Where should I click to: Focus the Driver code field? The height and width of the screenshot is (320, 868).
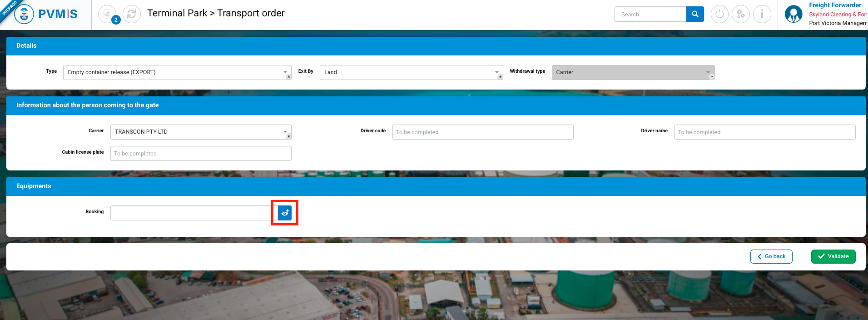pos(482,132)
